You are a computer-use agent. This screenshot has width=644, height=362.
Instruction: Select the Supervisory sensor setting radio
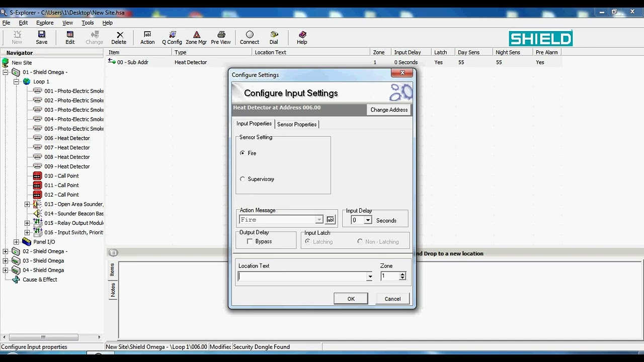(x=243, y=179)
